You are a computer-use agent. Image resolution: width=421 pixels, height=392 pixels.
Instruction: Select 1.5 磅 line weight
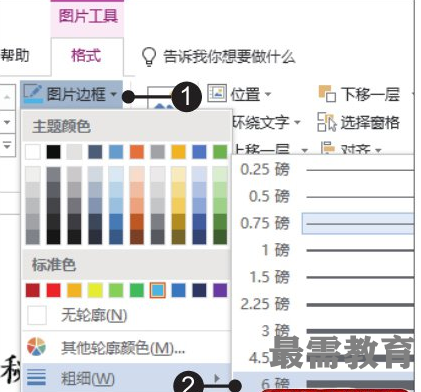click(x=323, y=277)
